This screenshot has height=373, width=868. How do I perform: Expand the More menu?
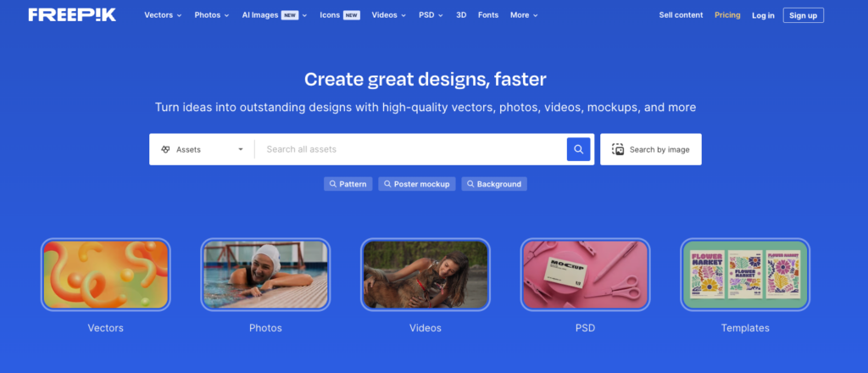[x=524, y=15]
